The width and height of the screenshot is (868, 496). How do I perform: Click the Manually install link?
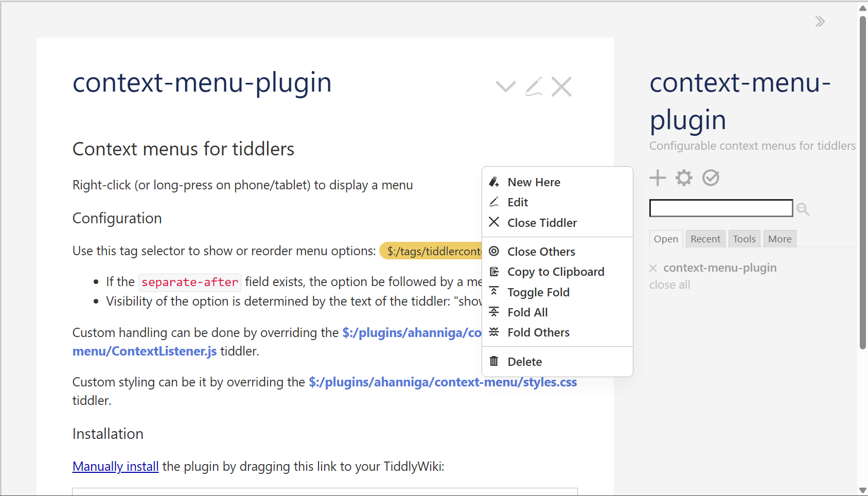coord(115,467)
